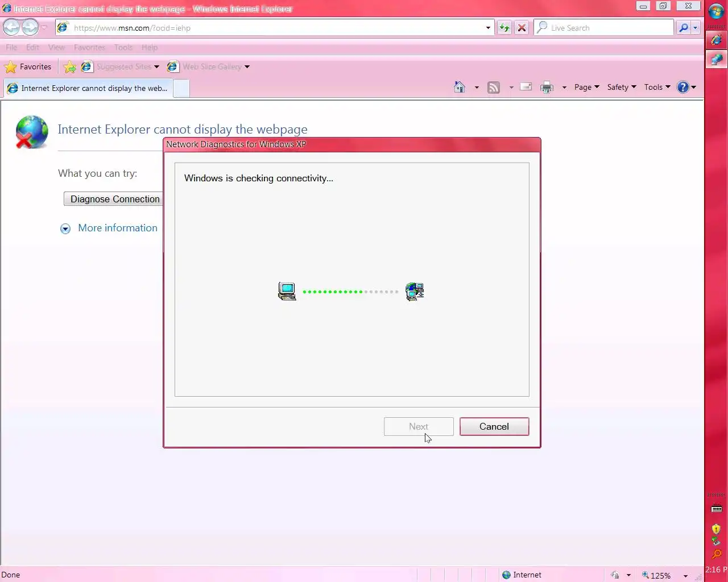Image resolution: width=728 pixels, height=582 pixels.
Task: Click the Print icon
Action: (547, 87)
